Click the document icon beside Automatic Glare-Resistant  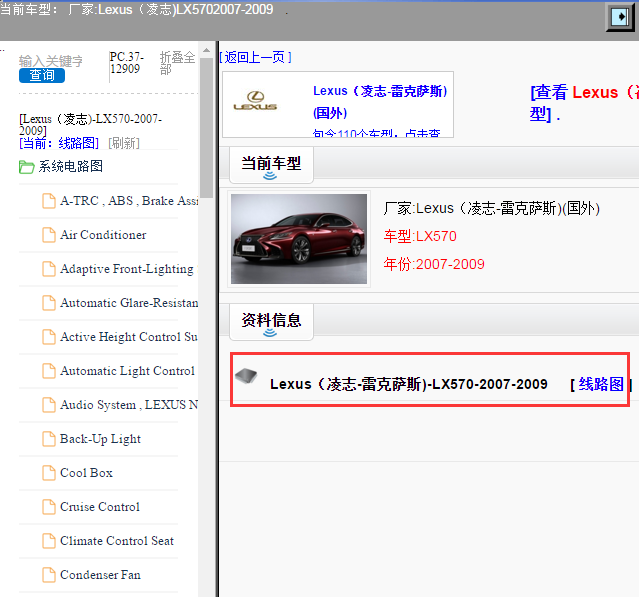tap(49, 303)
